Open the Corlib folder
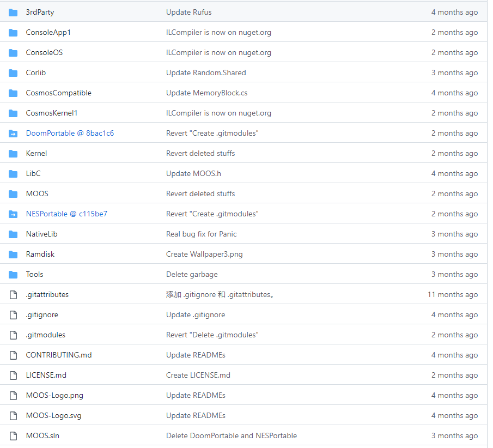 pos(36,72)
